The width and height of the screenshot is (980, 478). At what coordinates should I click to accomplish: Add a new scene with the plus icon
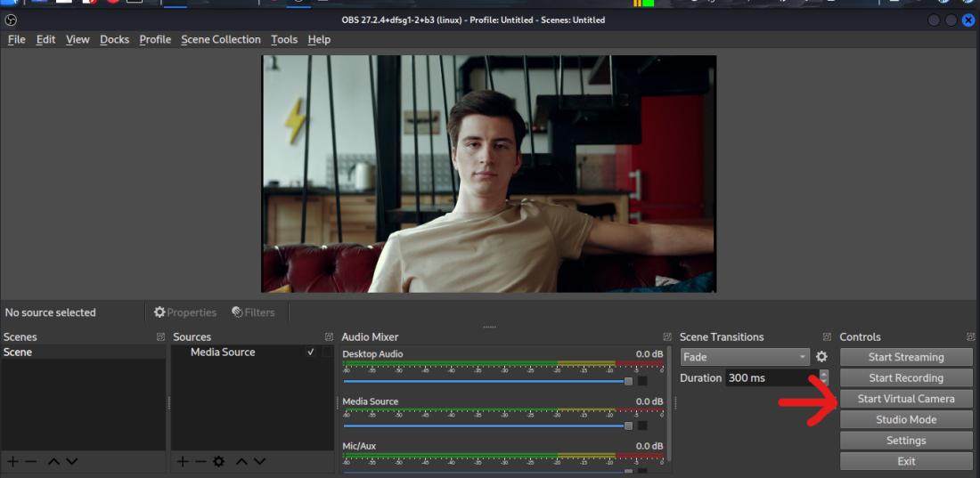click(x=12, y=461)
